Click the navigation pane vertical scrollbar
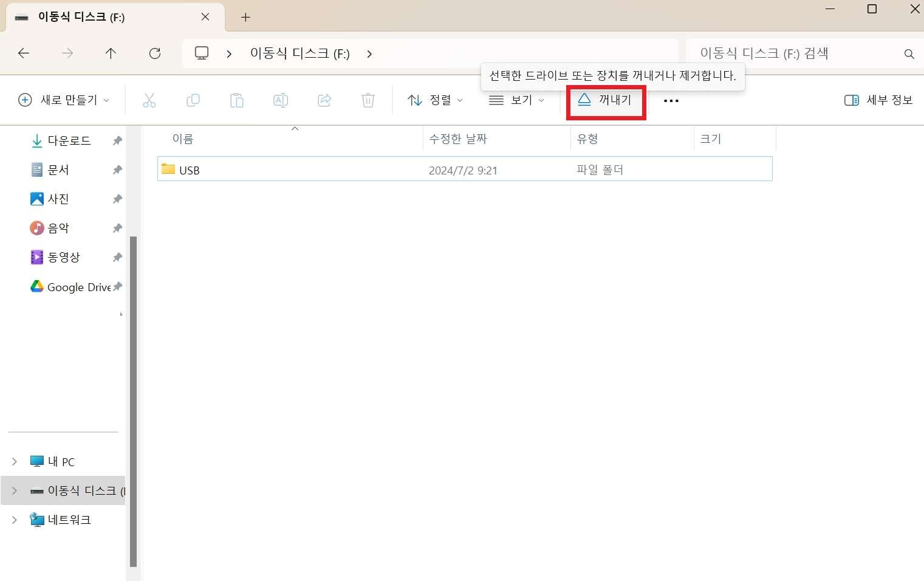 point(133,401)
